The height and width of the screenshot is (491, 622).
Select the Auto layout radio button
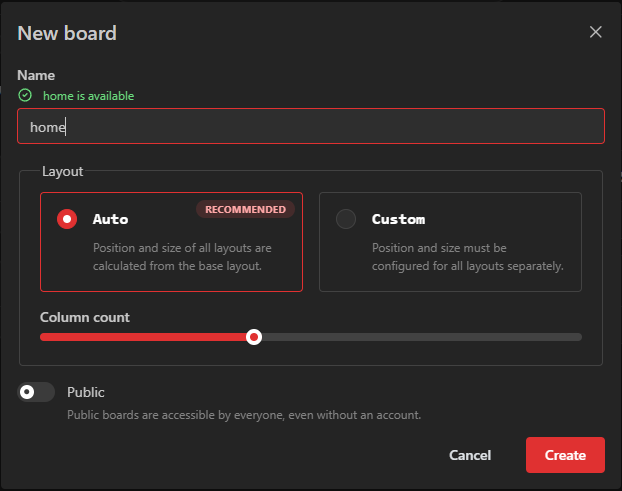(x=67, y=219)
